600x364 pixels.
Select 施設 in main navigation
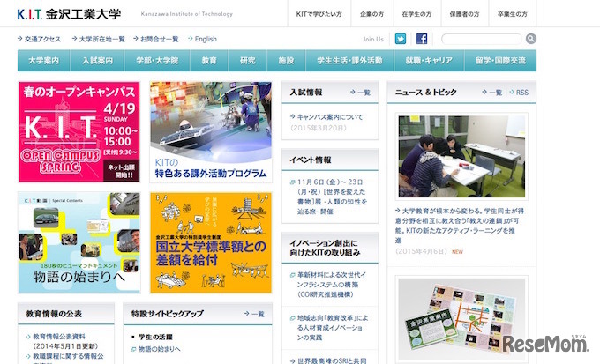point(286,61)
